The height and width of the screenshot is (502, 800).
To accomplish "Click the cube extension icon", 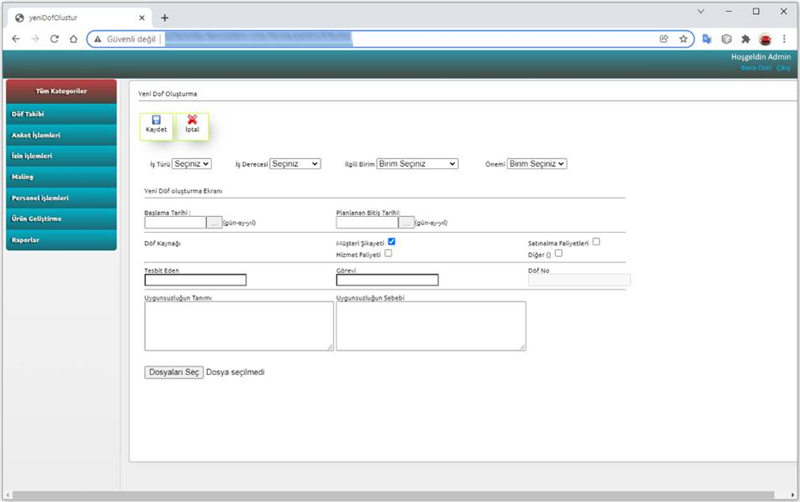I will click(727, 39).
